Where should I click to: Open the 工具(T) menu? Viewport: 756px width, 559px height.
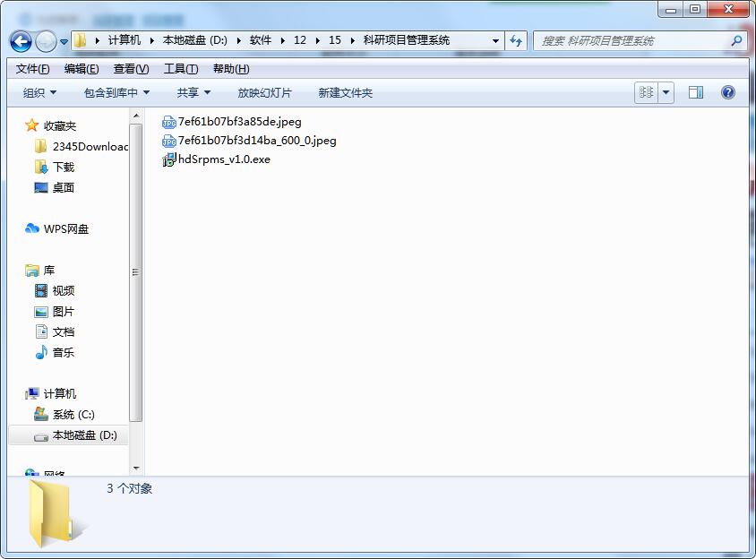[x=181, y=69]
